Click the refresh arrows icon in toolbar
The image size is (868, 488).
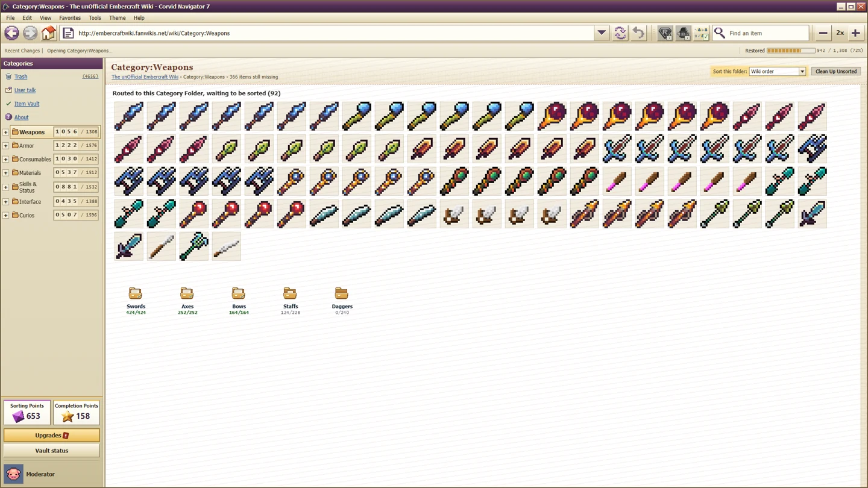pyautogui.click(x=620, y=33)
